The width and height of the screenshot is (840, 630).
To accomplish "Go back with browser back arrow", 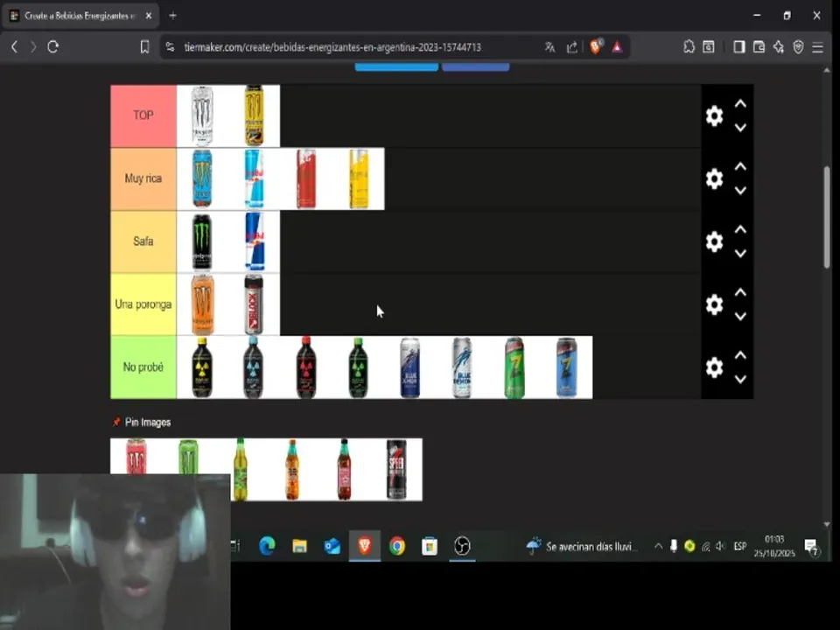I will click(15, 47).
